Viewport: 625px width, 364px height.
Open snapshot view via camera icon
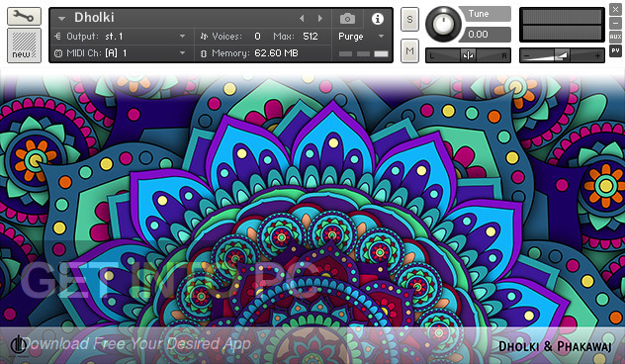[x=347, y=19]
